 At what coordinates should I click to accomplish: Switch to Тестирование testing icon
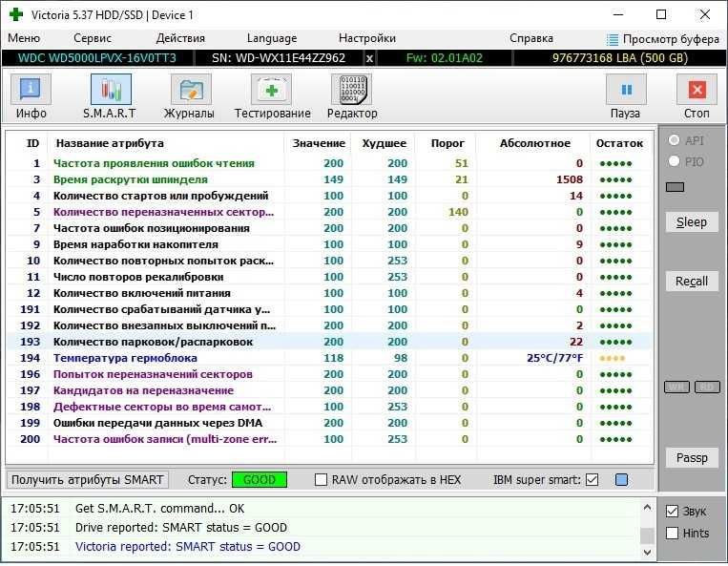pyautogui.click(x=272, y=90)
